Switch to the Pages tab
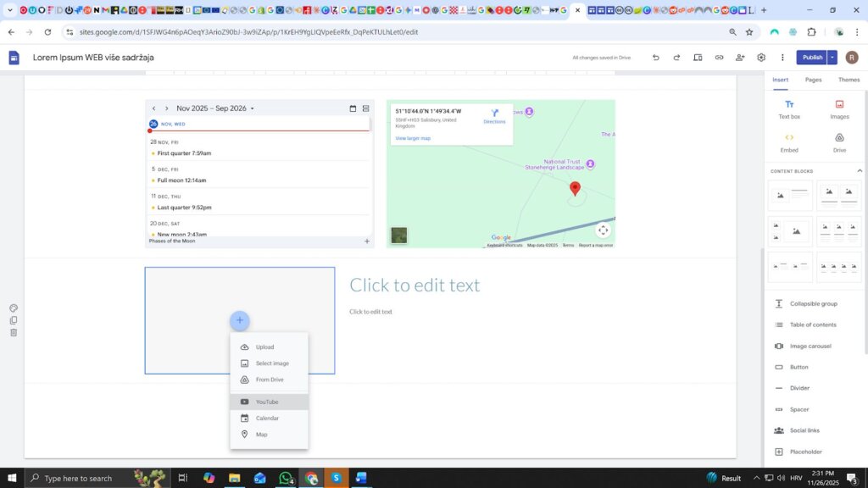This screenshot has width=868, height=488. click(x=813, y=80)
